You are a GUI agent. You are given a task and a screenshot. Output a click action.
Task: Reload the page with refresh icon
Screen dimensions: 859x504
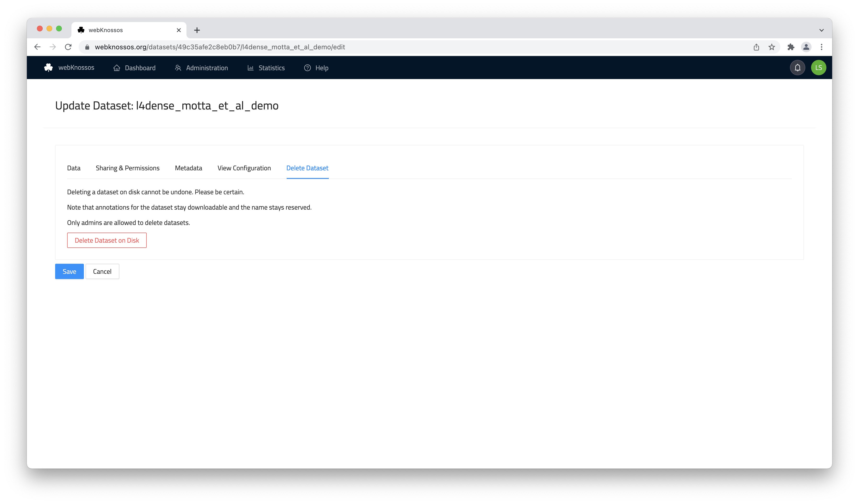pos(68,47)
